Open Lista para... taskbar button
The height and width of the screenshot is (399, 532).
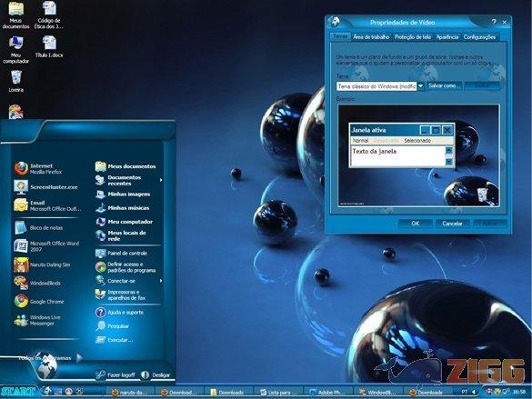pos(278,393)
